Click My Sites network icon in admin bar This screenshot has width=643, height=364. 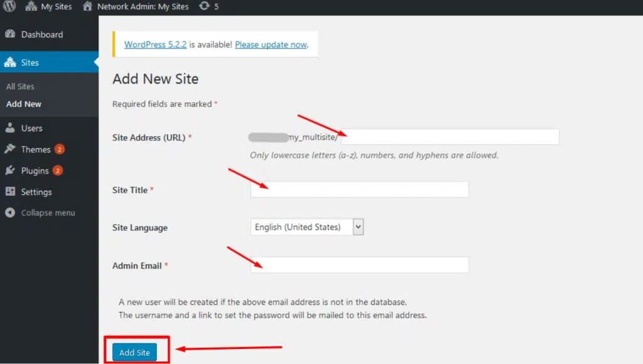click(31, 6)
